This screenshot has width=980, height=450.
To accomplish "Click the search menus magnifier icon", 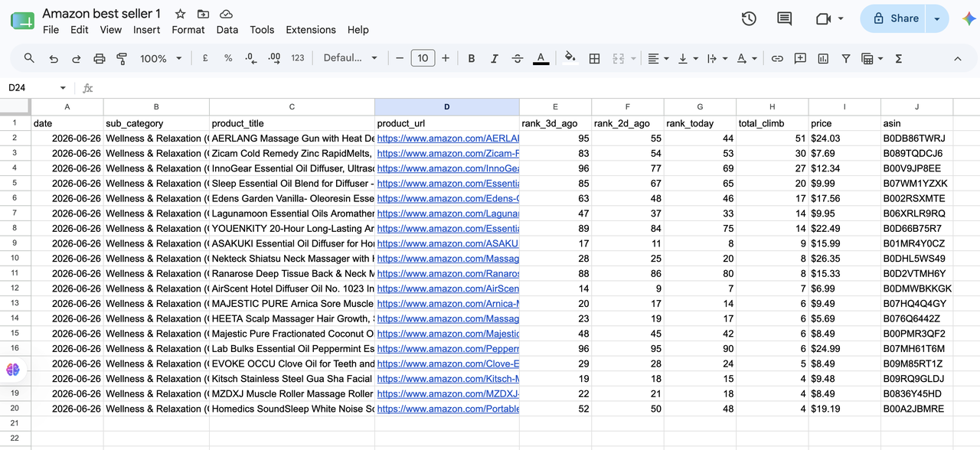I will click(29, 58).
